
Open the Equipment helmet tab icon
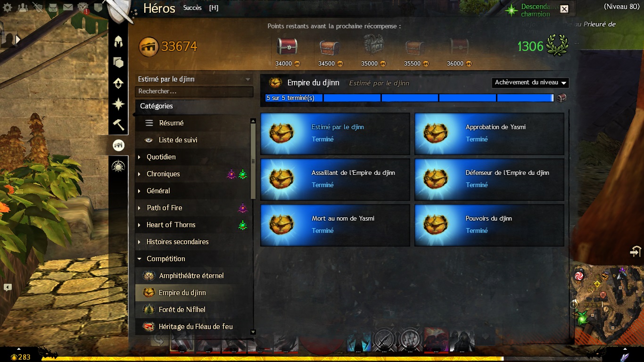pos(118,41)
